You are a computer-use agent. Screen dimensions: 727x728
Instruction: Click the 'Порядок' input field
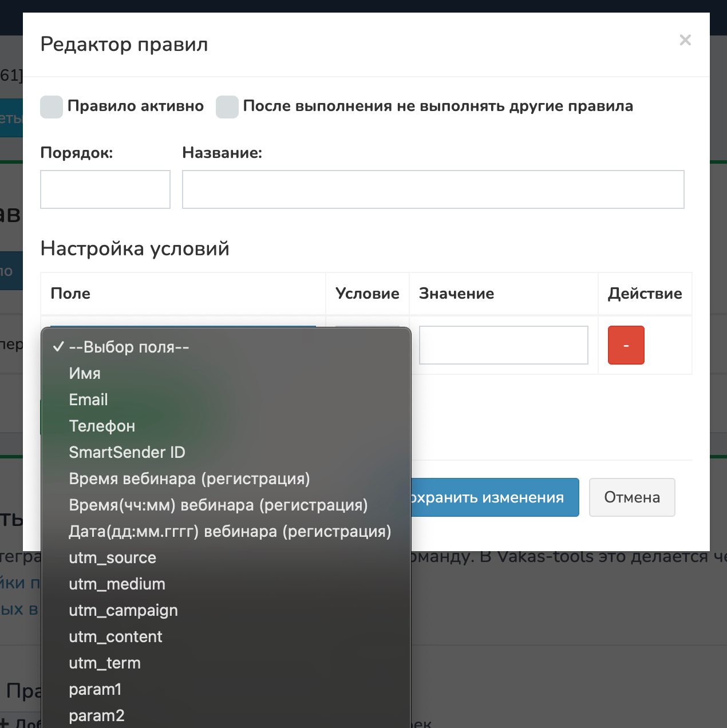(105, 189)
